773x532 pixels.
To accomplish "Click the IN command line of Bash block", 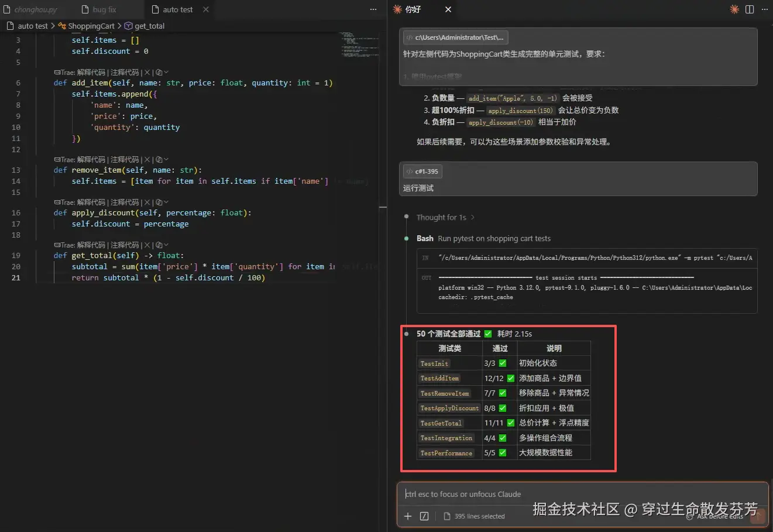I will pyautogui.click(x=587, y=258).
